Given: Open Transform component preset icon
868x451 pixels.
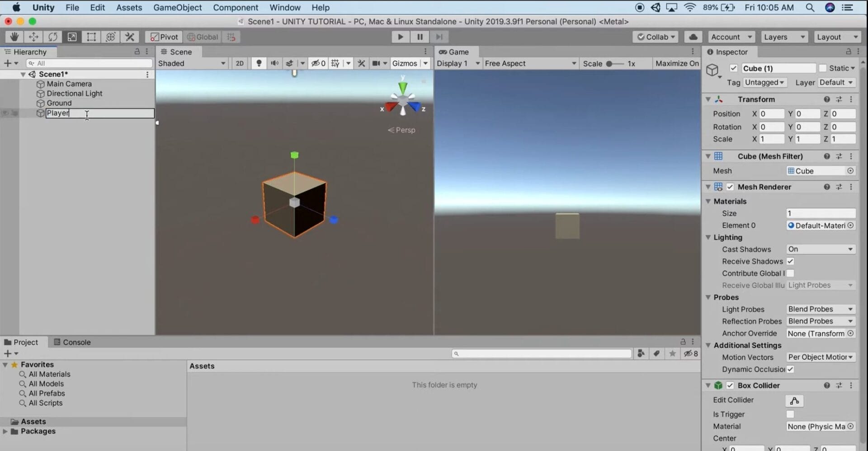Looking at the screenshot, I should 839,99.
